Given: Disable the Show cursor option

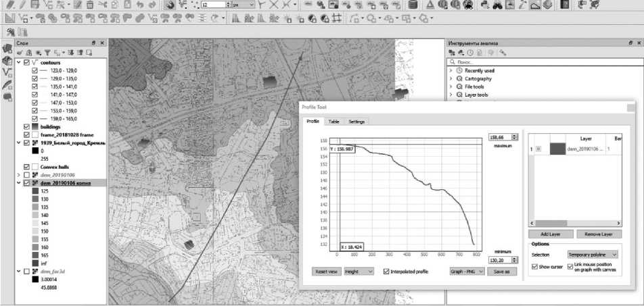Looking at the screenshot, I should pyautogui.click(x=534, y=267).
